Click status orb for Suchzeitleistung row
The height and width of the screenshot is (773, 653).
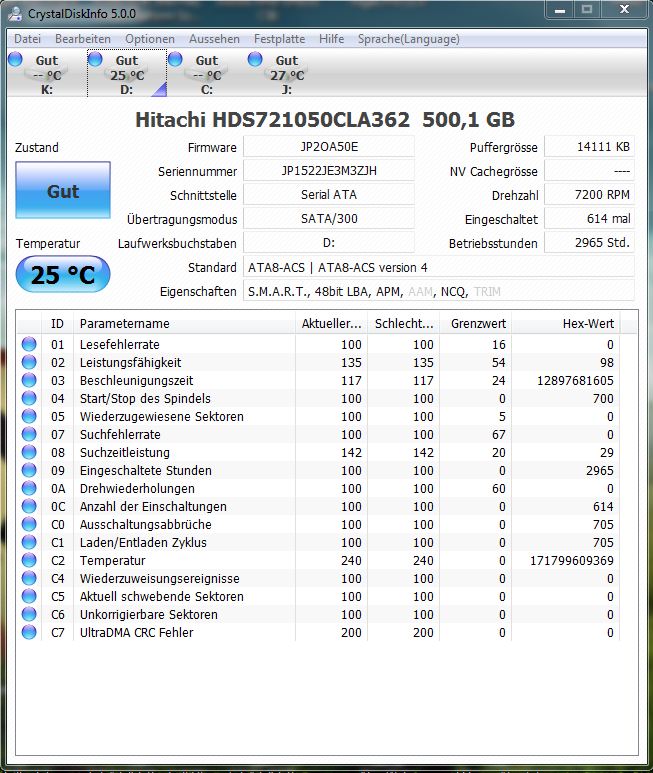[29, 452]
